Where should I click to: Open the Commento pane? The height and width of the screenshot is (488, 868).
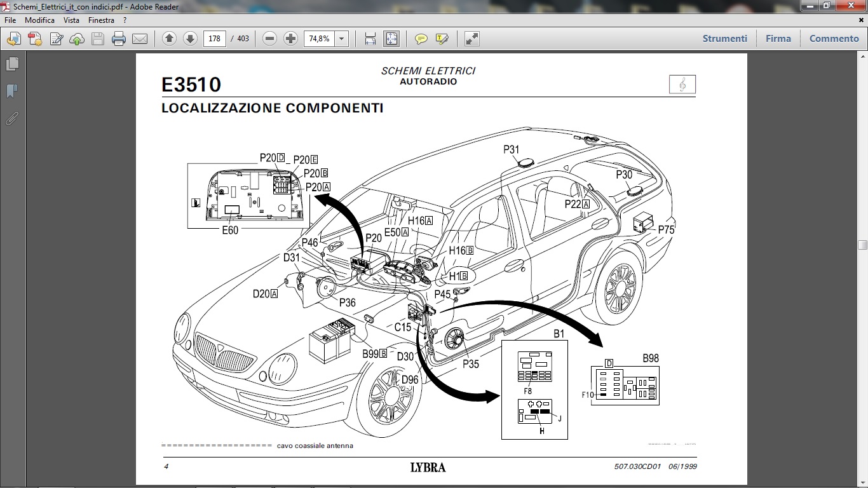834,39
